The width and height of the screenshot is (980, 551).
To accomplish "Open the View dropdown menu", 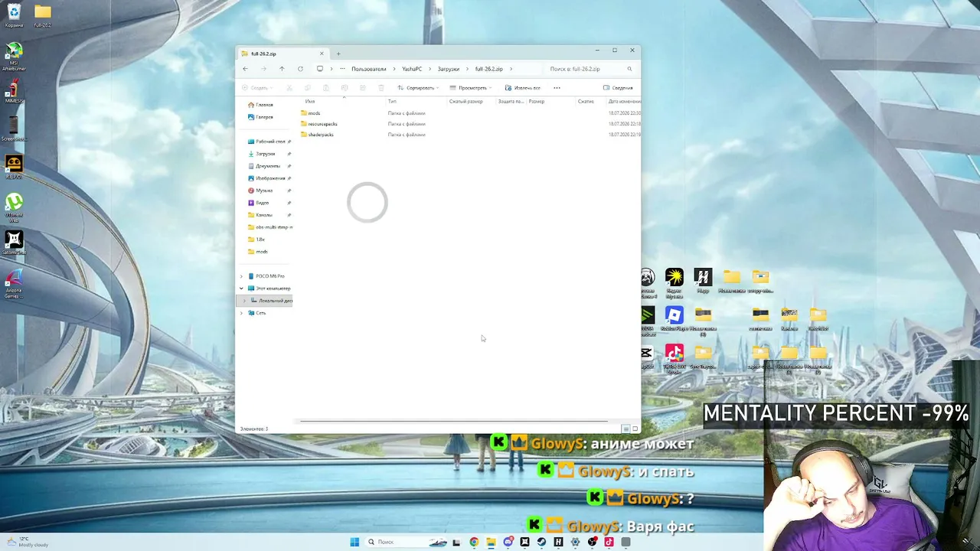I will click(x=471, y=88).
